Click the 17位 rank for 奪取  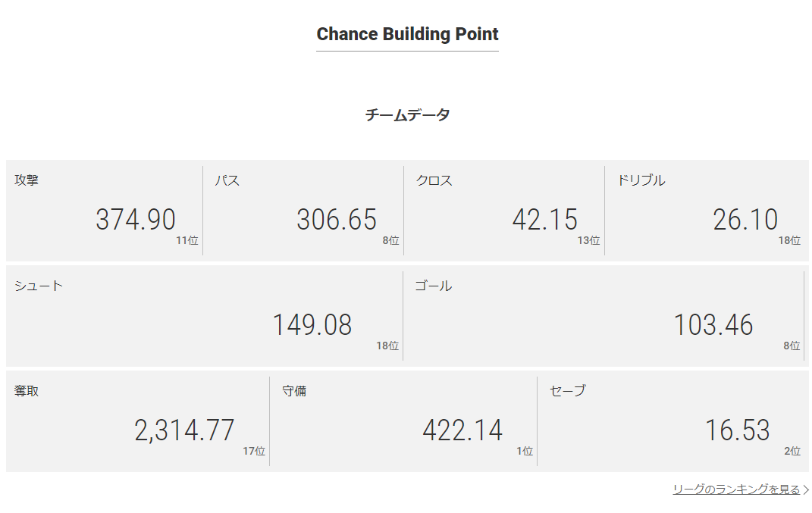pyautogui.click(x=254, y=451)
